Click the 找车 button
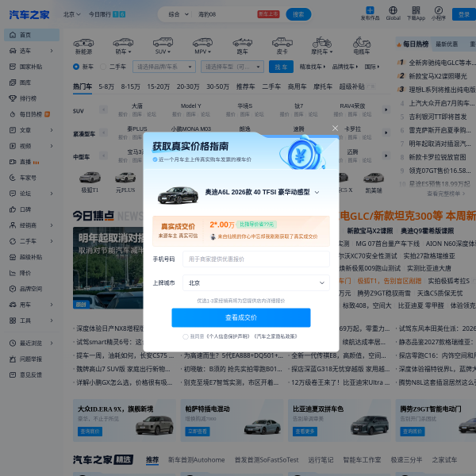 (x=281, y=67)
